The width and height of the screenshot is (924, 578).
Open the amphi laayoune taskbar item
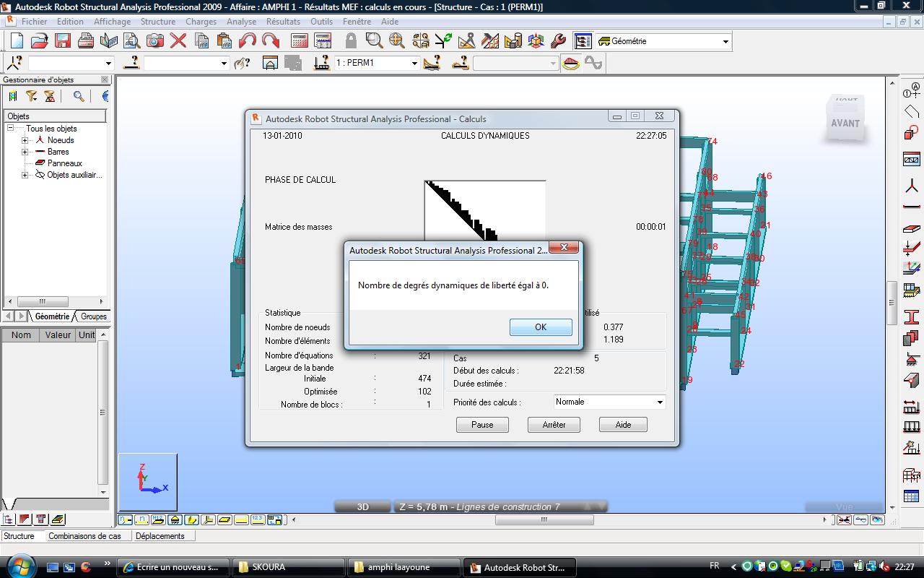(404, 567)
